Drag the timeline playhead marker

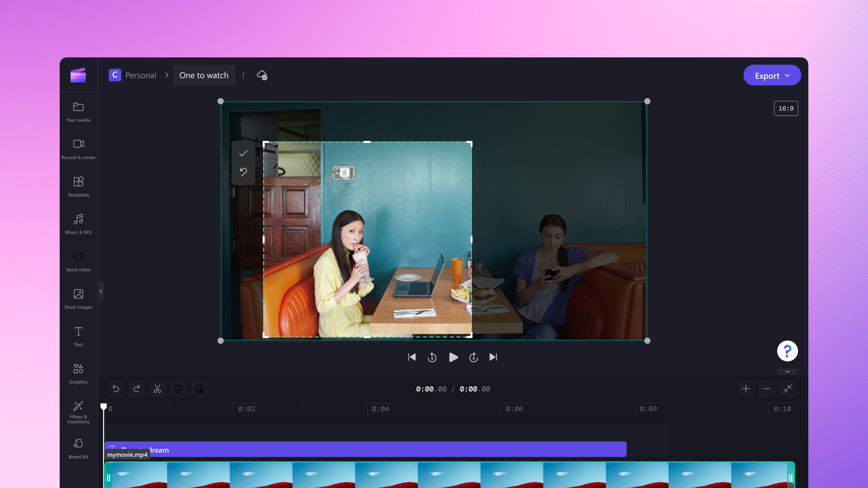coord(104,407)
